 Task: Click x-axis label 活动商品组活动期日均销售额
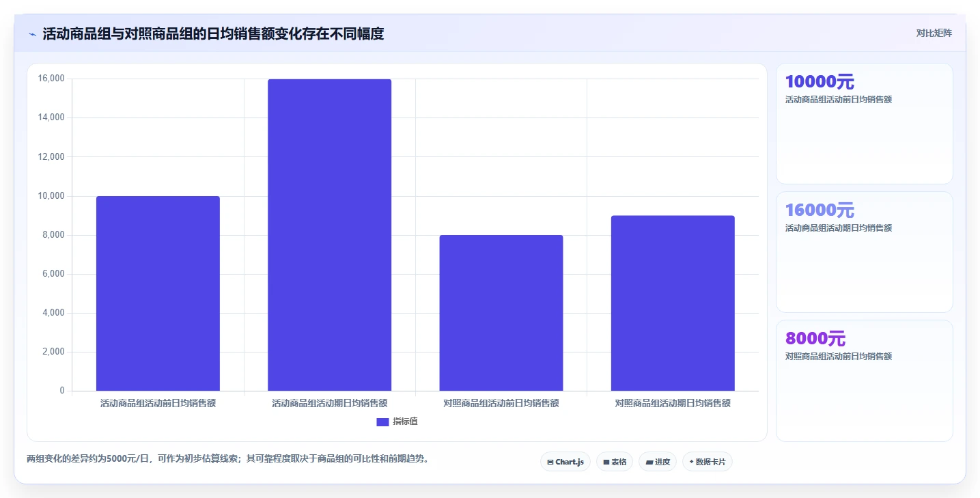(329, 403)
